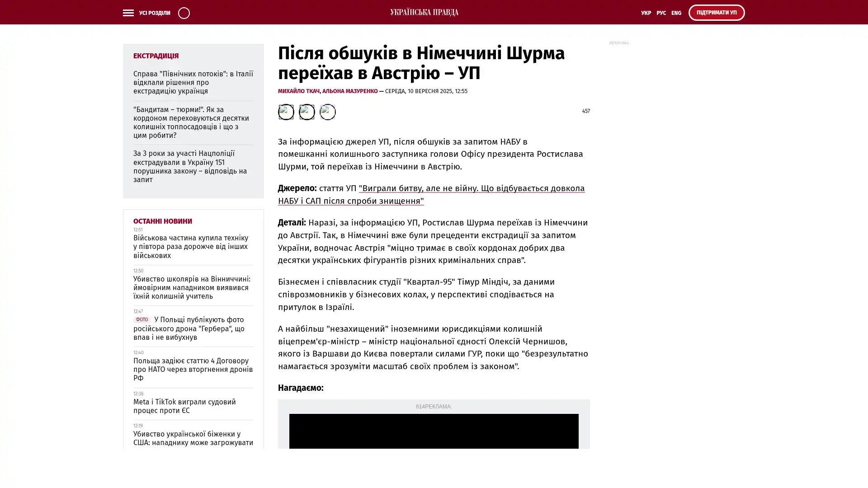Open the Nord Stream Italy extradition story

pyautogui.click(x=193, y=82)
